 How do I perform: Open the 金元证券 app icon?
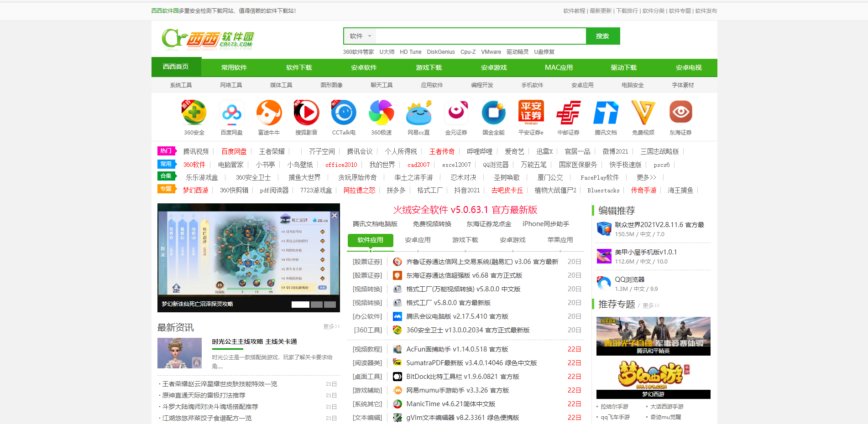point(456,113)
